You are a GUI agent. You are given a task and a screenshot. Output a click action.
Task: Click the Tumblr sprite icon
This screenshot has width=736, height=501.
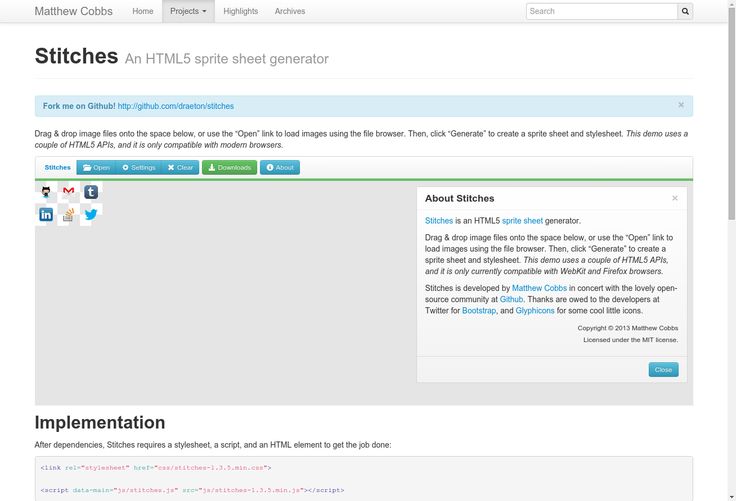91,192
